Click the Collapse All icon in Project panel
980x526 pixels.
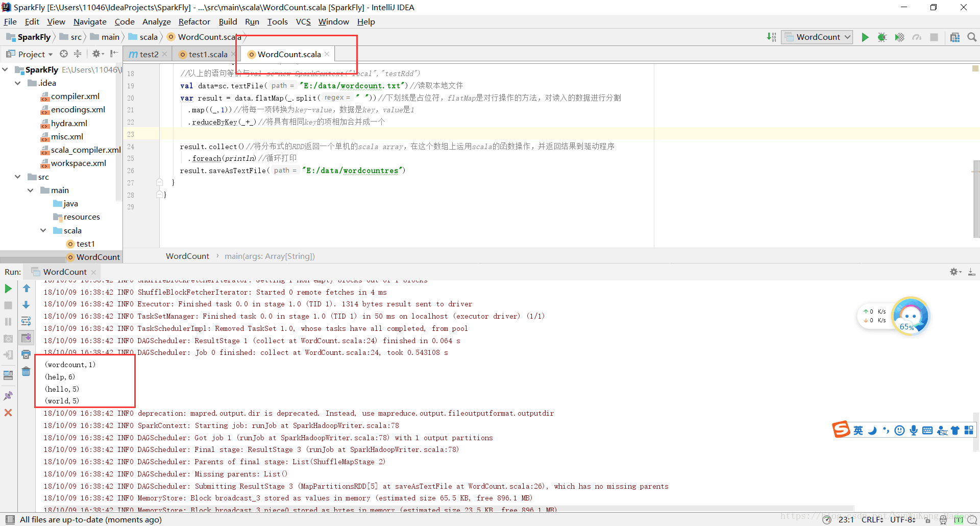click(78, 54)
